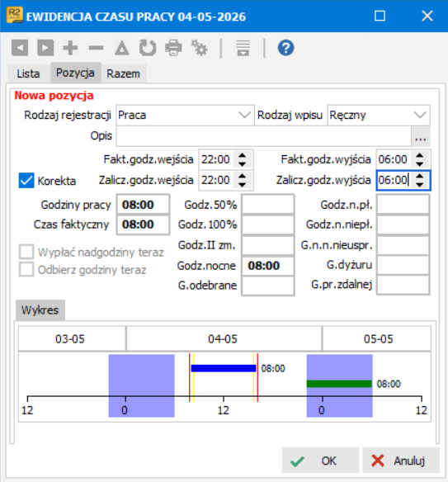Switch to the Razem tab
Image resolution: width=448 pixels, height=482 pixels.
[123, 73]
